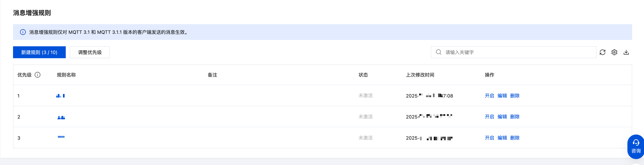Click the search magnifier icon

tap(438, 52)
